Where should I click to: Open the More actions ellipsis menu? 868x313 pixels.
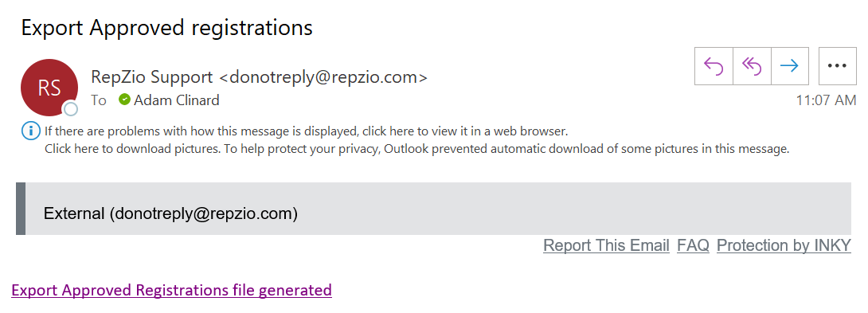(837, 66)
